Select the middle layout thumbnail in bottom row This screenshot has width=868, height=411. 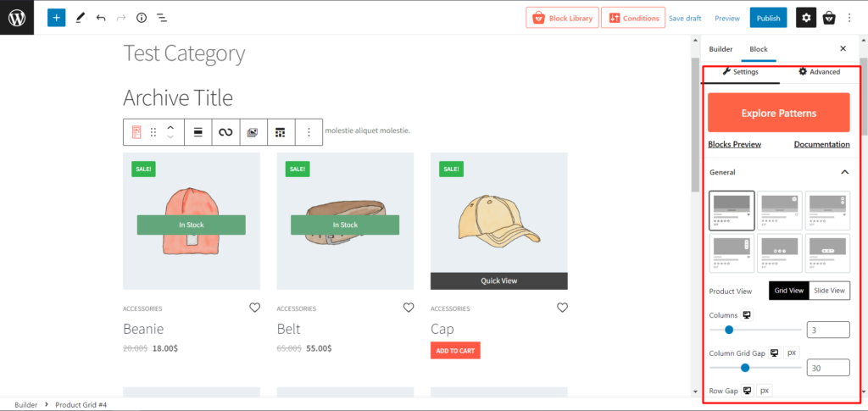[780, 253]
